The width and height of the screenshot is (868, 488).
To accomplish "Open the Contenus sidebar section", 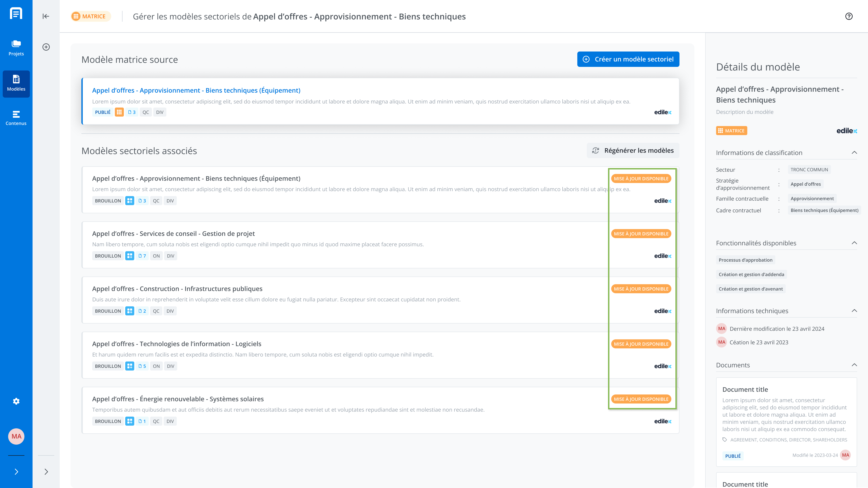I will click(16, 118).
